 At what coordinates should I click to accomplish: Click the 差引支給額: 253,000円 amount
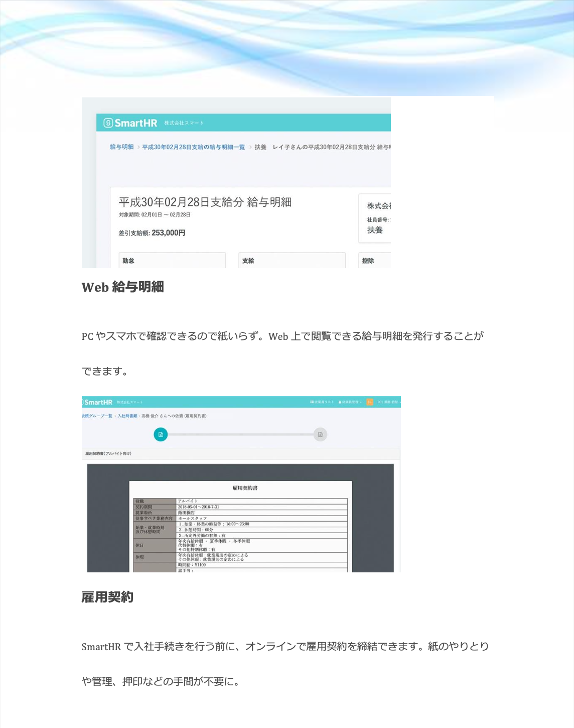[x=152, y=233]
